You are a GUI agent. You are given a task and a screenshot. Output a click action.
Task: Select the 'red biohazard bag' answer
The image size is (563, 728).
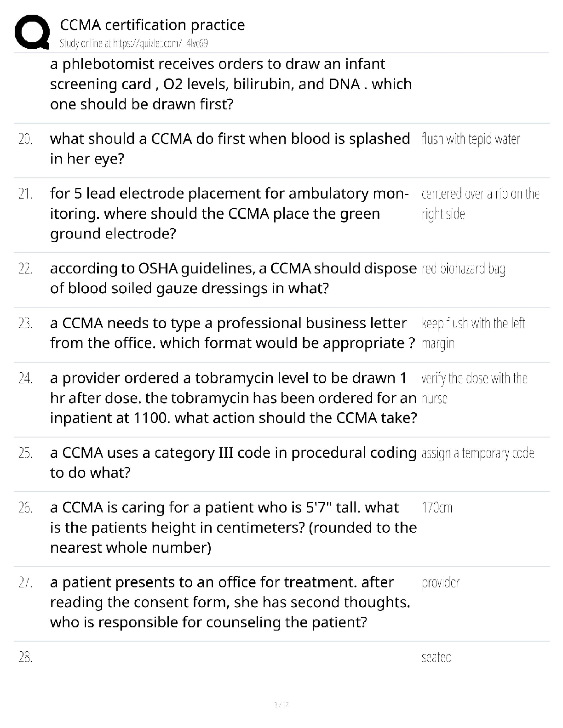[x=463, y=268]
